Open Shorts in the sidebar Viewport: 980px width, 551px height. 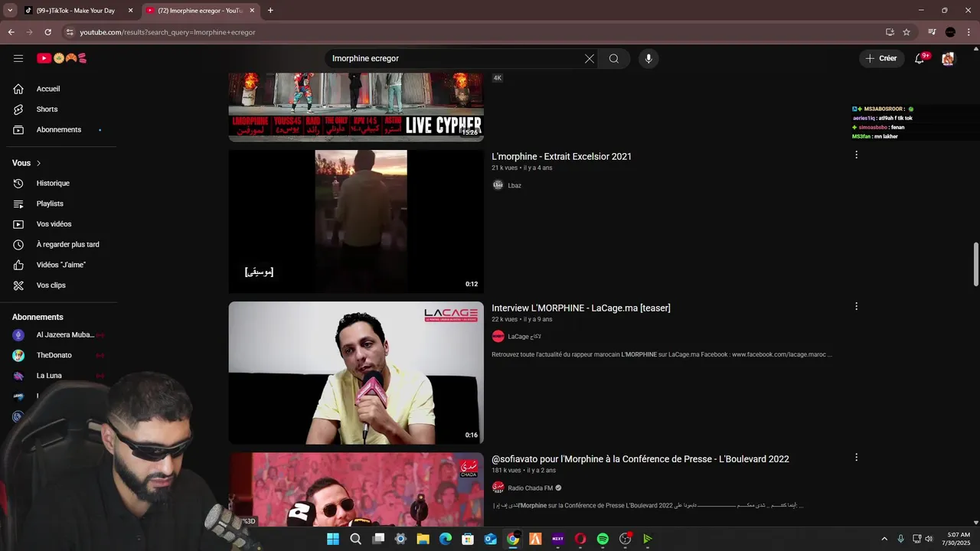(x=58, y=109)
